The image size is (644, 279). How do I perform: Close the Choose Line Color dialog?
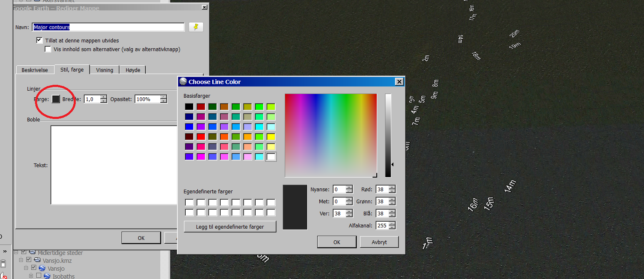[399, 81]
